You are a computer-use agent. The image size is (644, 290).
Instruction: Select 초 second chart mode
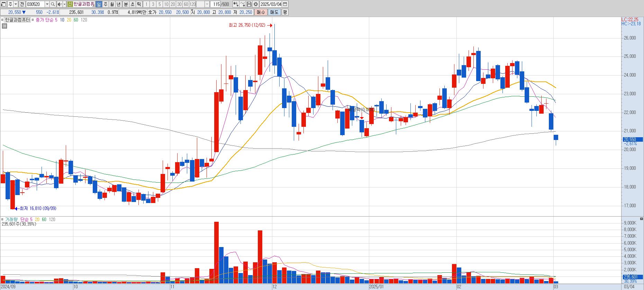132,4
